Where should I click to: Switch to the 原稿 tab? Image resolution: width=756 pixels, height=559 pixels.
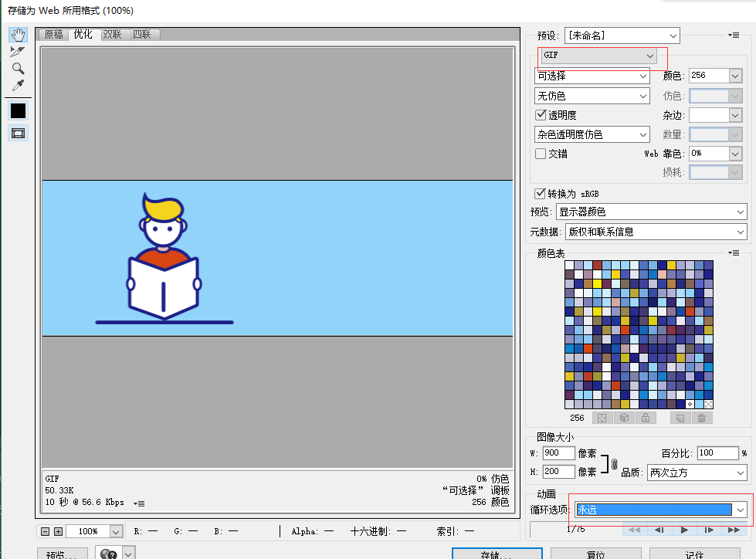(54, 34)
